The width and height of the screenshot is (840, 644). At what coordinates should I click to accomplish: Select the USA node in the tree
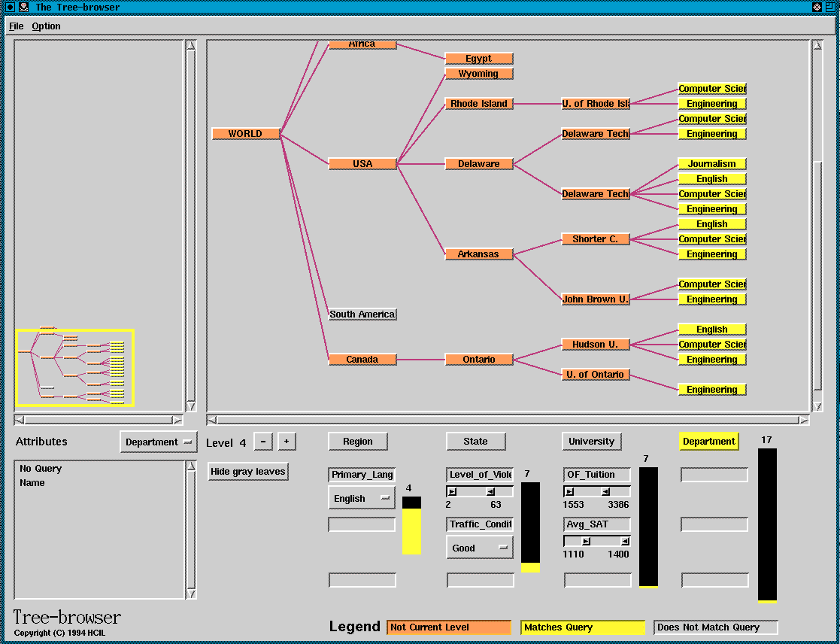click(x=362, y=164)
